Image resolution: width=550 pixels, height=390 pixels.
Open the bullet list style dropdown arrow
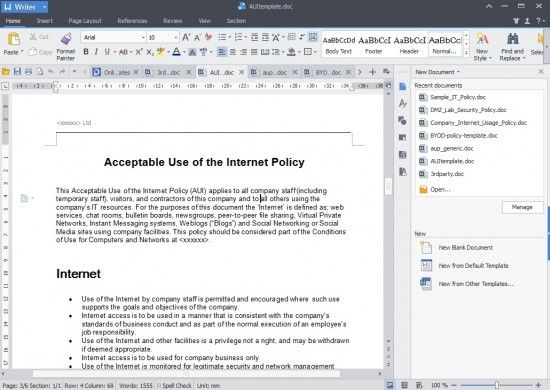(x=229, y=37)
